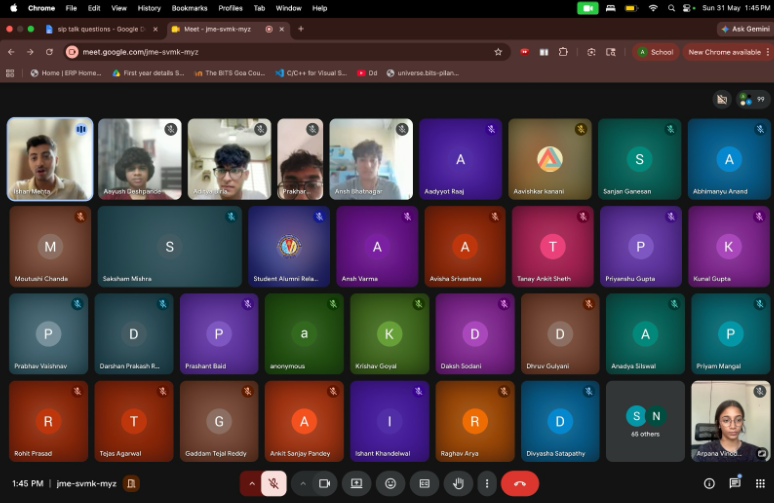Open First year details bookmark
Screen dimensions: 774x503
(148, 73)
